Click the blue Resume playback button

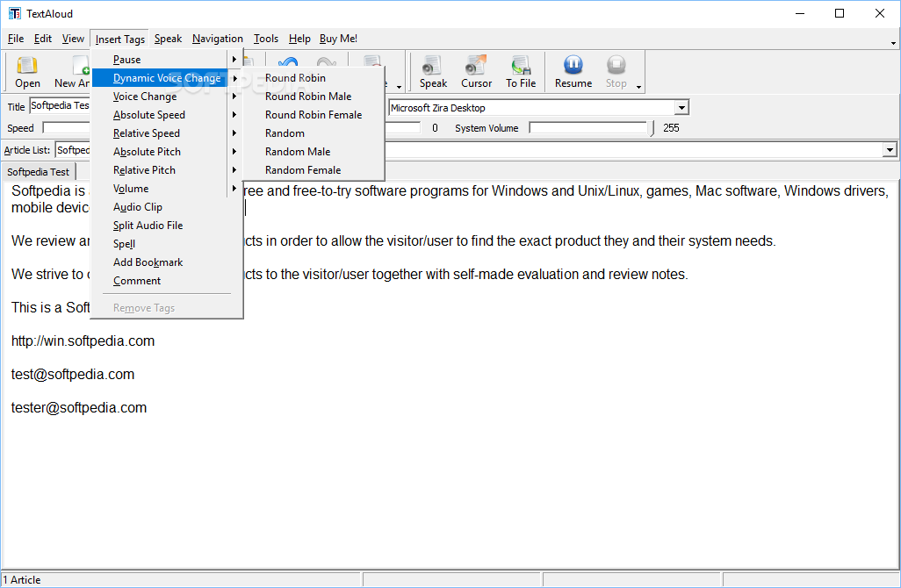(x=573, y=72)
